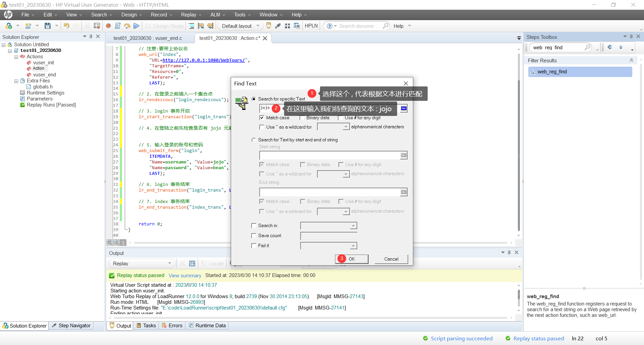Check the Fail if checkbox

(254, 246)
